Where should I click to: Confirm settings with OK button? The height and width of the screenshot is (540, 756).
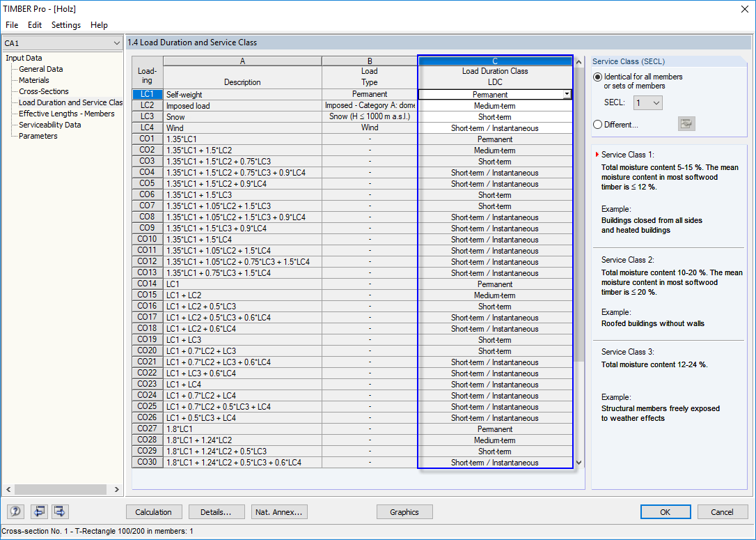click(x=666, y=511)
